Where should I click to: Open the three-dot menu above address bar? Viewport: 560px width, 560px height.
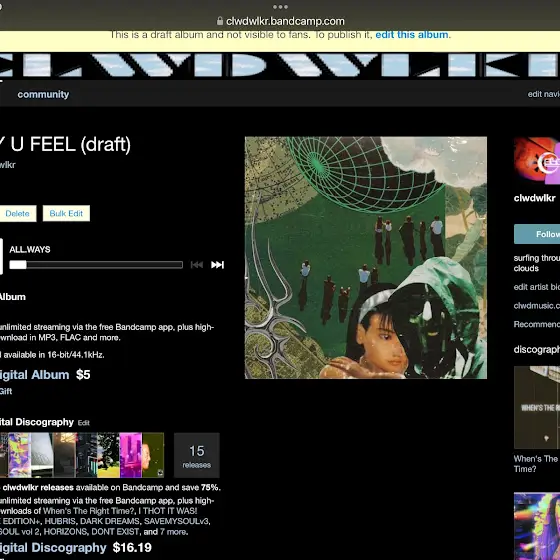click(280, 7)
